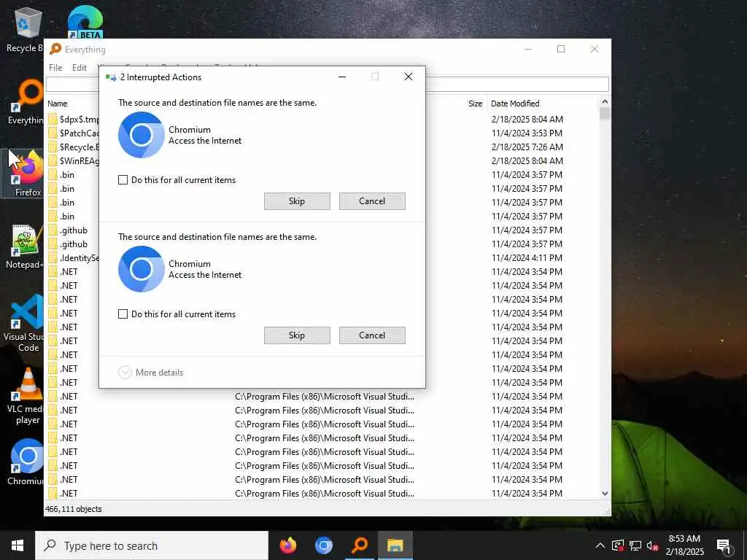Maximize the Everything window
Image resolution: width=747 pixels, height=560 pixels.
(x=561, y=49)
